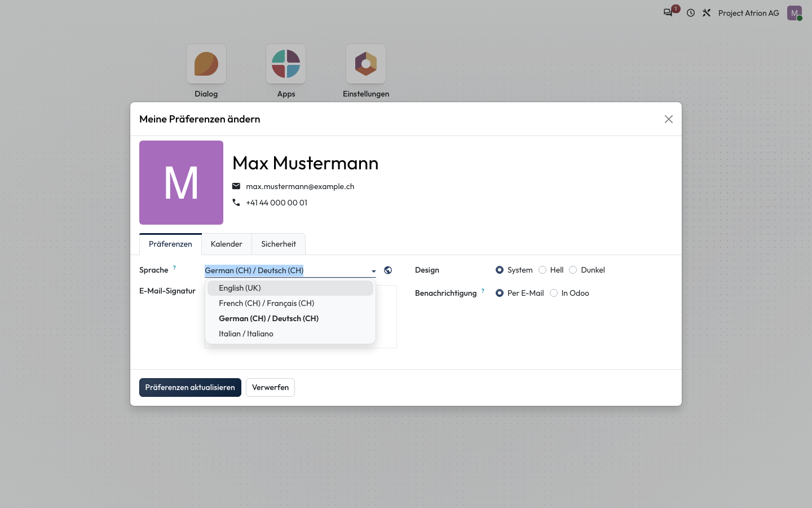Click the Präferenzen aktualisieren button
The height and width of the screenshot is (508, 812).
[190, 387]
